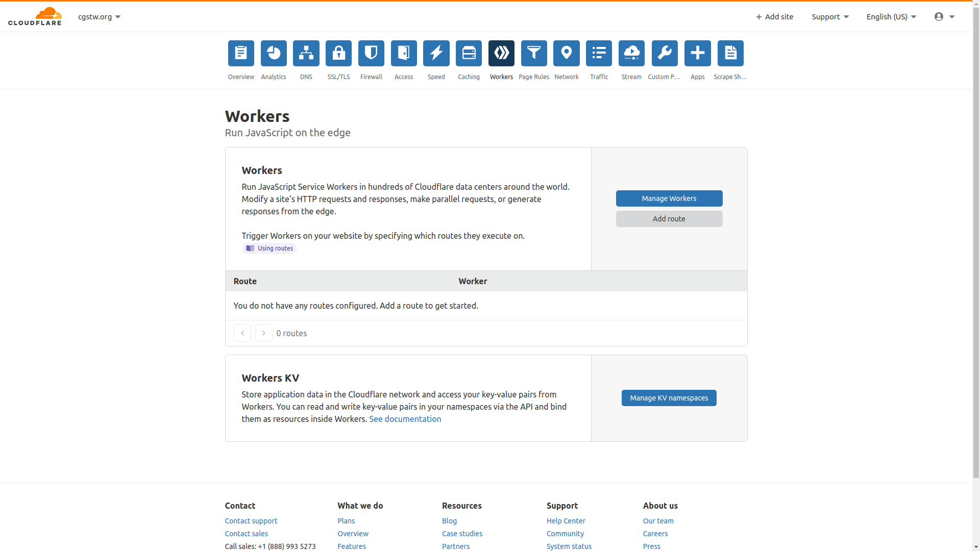This screenshot has height=551, width=980.
Task: Open the Stream cloud icon
Action: 631,54
